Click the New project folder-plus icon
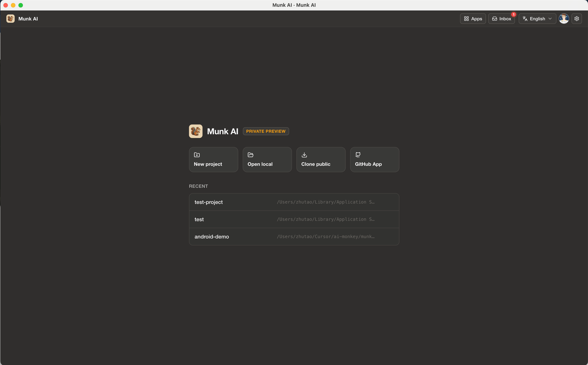Image resolution: width=588 pixels, height=365 pixels. point(197,155)
